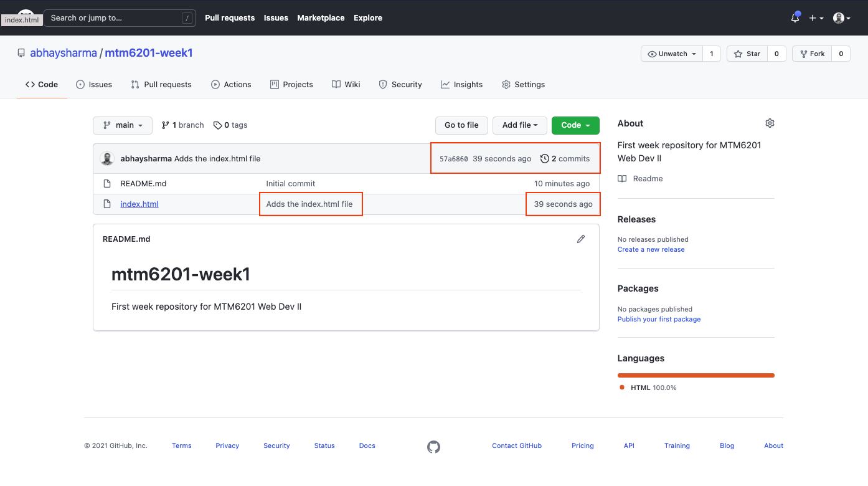The height and width of the screenshot is (486, 868).
Task: Open Pricing in the footer
Action: [583, 446]
